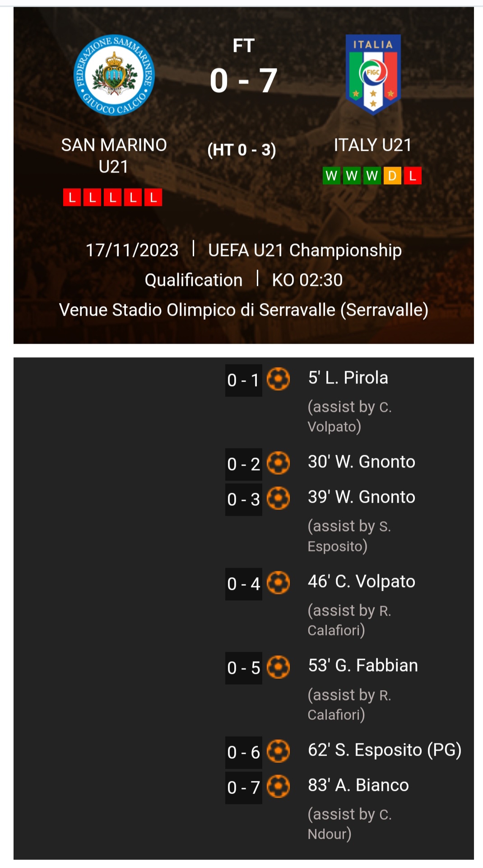The width and height of the screenshot is (483, 868).
Task: Click scorer 46' C. Volpato
Action: click(361, 581)
